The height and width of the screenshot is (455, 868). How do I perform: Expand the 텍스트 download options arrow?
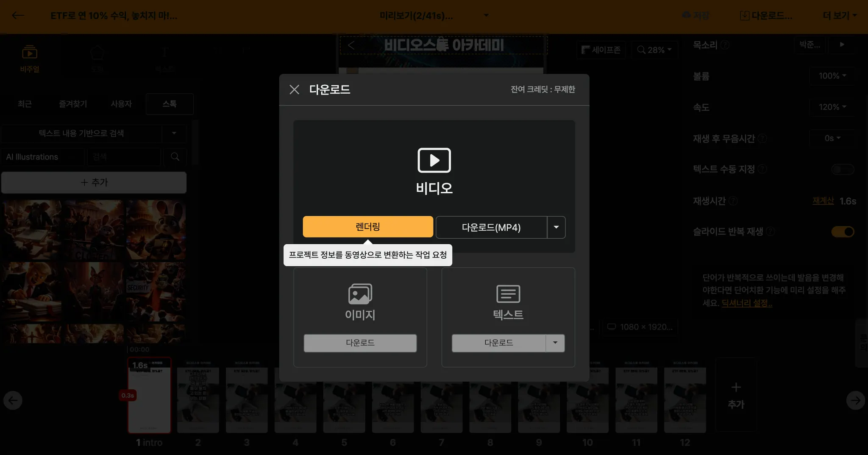(555, 343)
